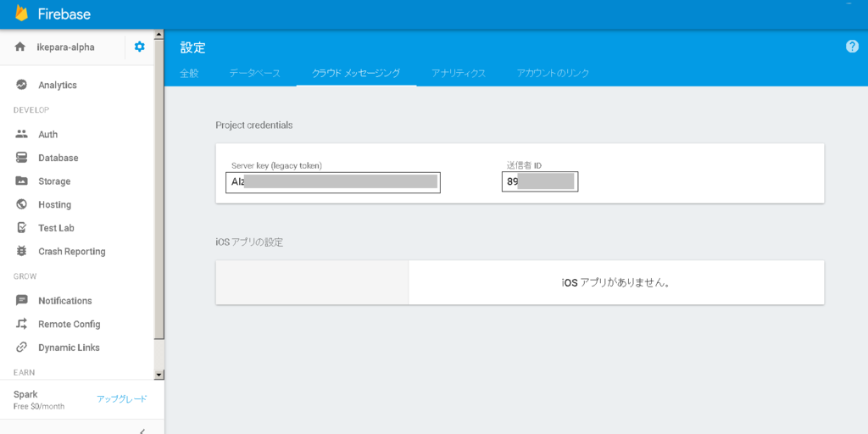
Task: Go to Database section label
Action: tap(58, 158)
